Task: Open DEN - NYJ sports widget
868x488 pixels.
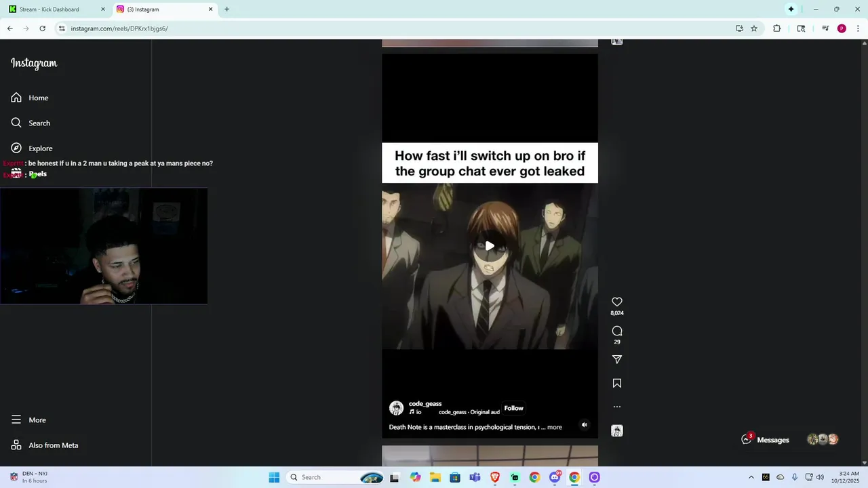Action: pyautogui.click(x=28, y=477)
